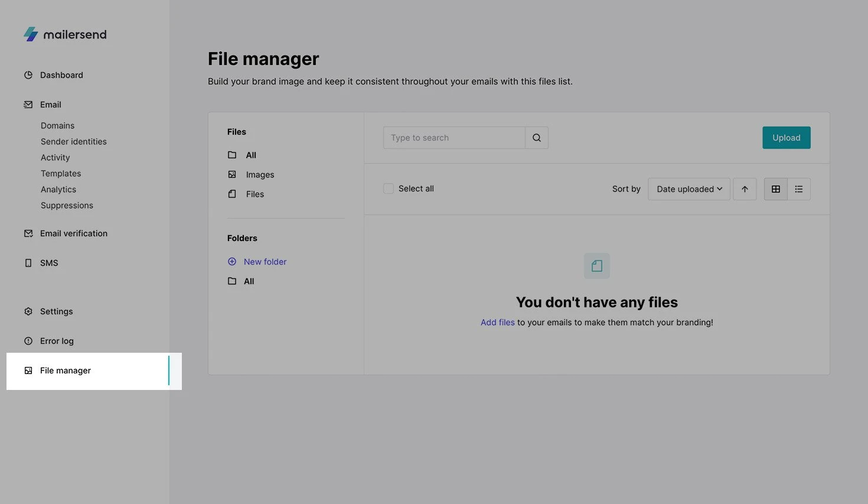868x504 pixels.
Task: Click the empty-state file icon
Action: 596,266
